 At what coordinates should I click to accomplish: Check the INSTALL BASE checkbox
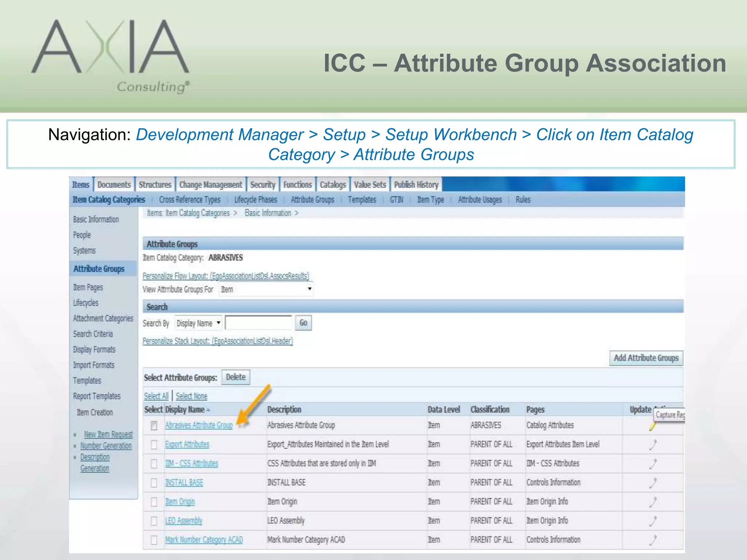click(154, 483)
